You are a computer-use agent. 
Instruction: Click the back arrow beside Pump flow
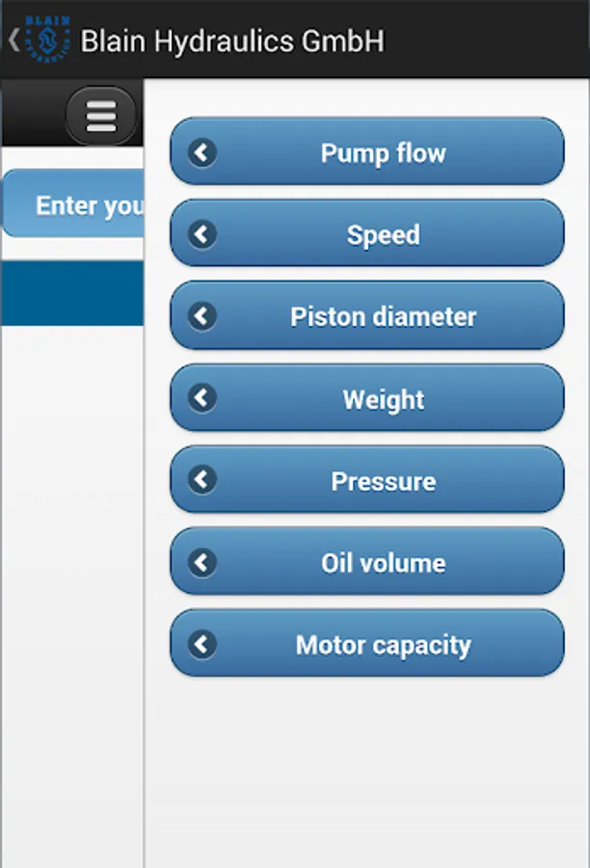(202, 152)
